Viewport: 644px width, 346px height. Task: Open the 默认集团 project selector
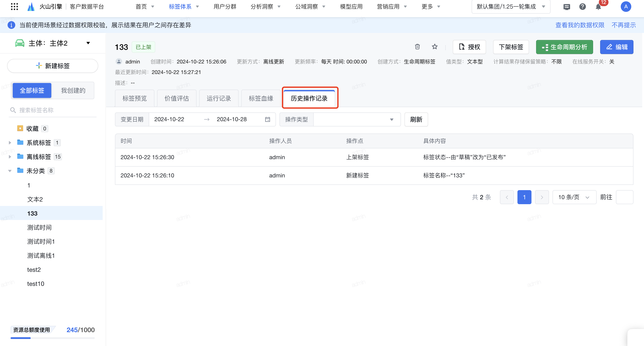point(511,7)
